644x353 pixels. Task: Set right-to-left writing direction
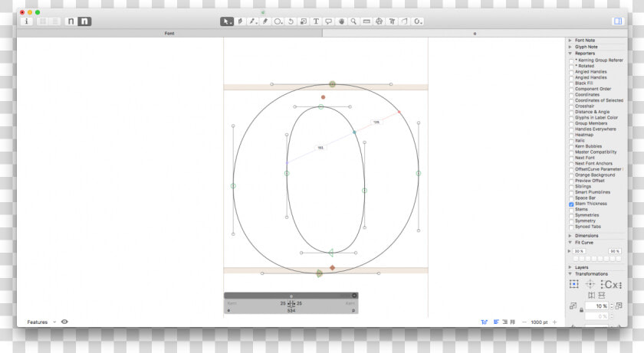[504, 322]
